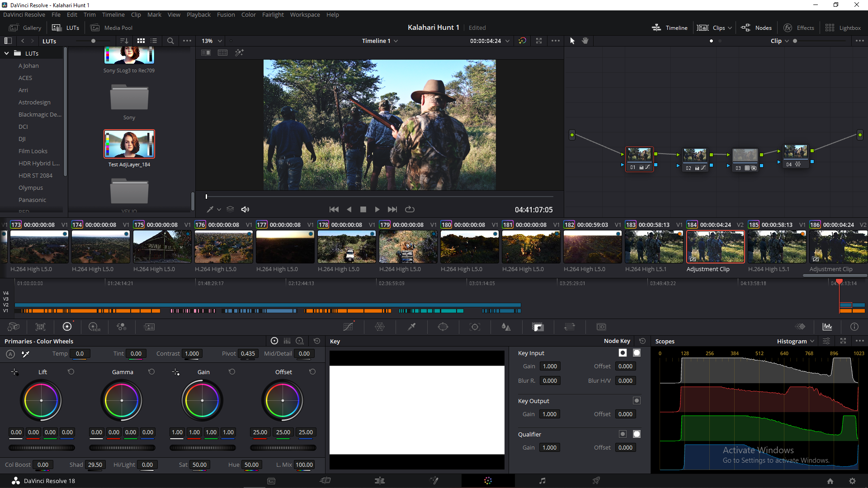Open the Playback menu
Viewport: 868px width, 488px height.
click(198, 15)
